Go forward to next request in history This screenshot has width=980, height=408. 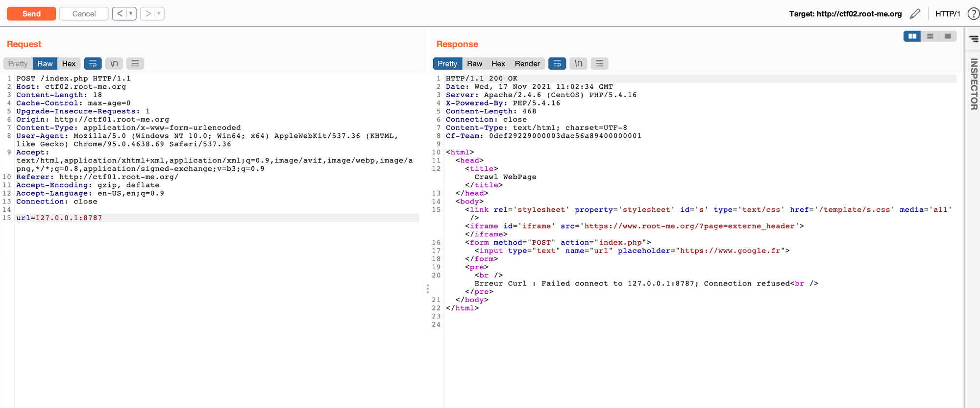[147, 14]
